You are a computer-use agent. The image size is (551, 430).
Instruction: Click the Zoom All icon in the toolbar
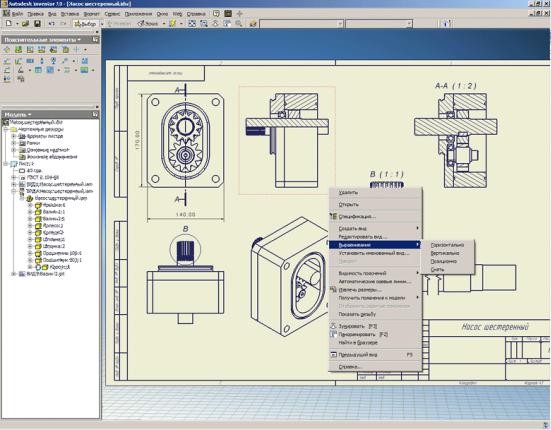192,24
